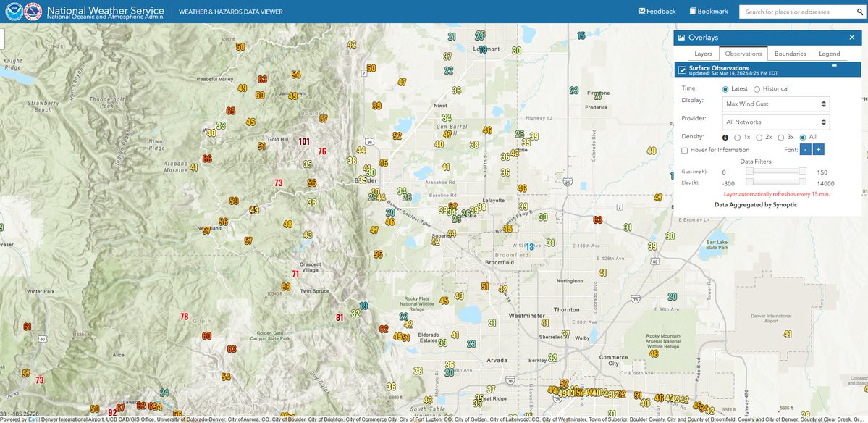
Task: Click the National Weather Service title text
Action: (106, 10)
